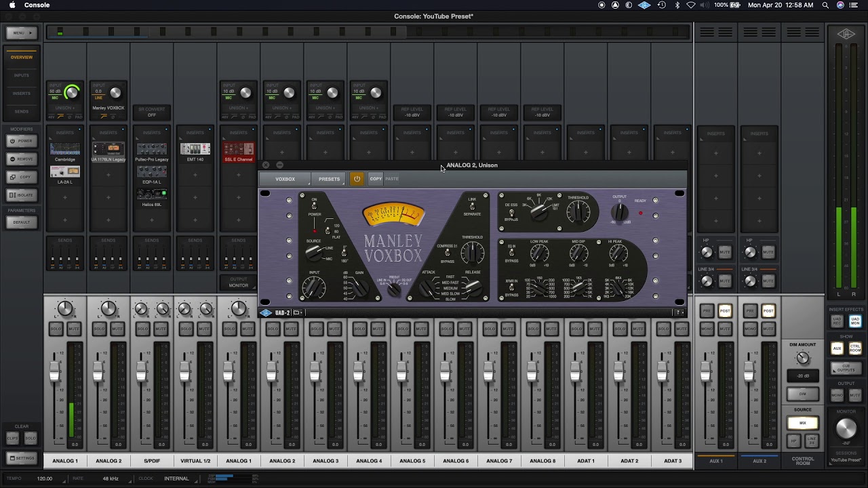Add insert in empty Analog 3 slot
Screen dimensions: 868x488
[325, 152]
